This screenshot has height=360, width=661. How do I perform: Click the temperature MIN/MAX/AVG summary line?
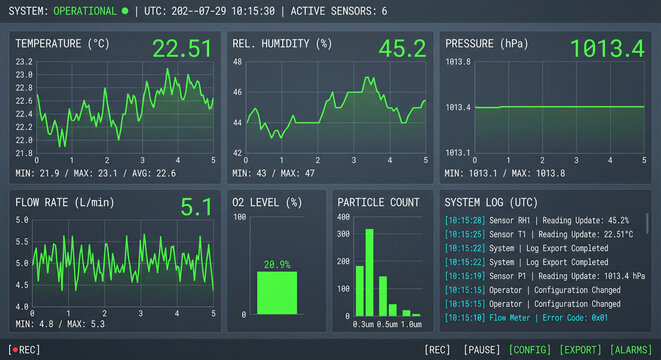96,173
